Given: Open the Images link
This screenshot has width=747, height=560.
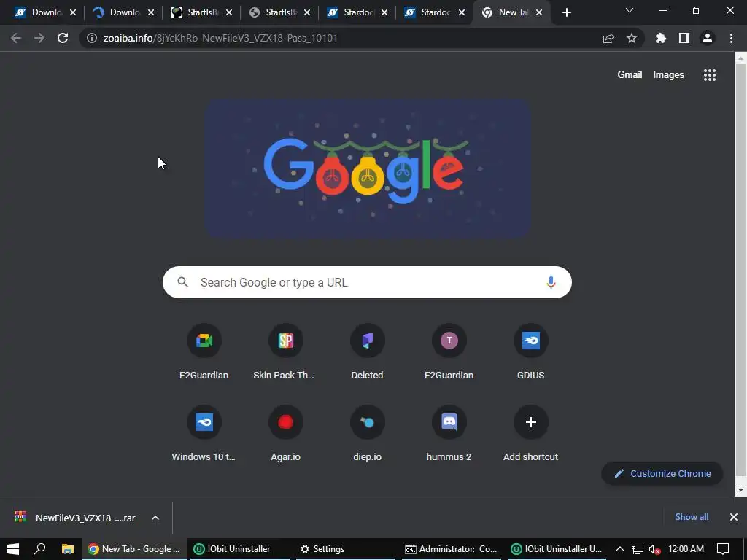Looking at the screenshot, I should [x=668, y=75].
